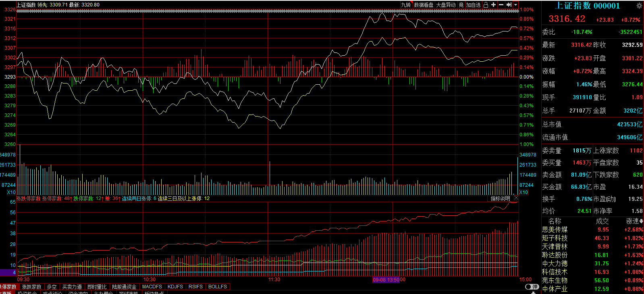Click the 开盘 value 3301.22

coord(632,58)
